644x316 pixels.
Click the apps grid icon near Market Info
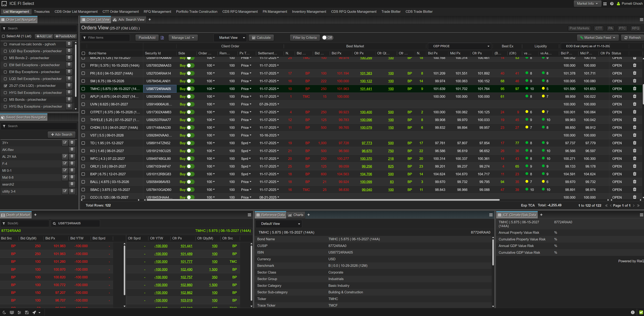click(x=605, y=4)
